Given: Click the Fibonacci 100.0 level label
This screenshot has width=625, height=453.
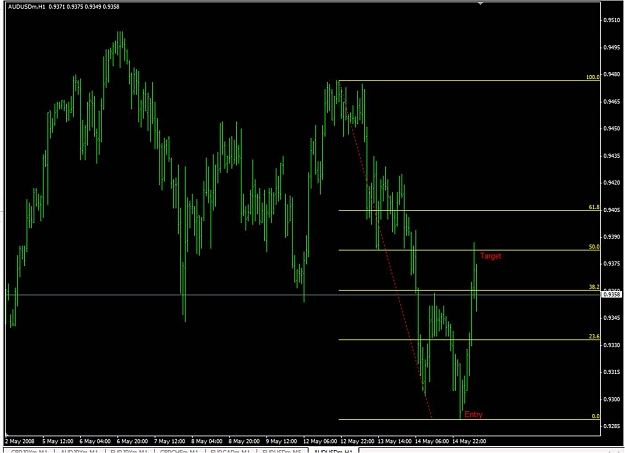Looking at the screenshot, I should coord(593,77).
